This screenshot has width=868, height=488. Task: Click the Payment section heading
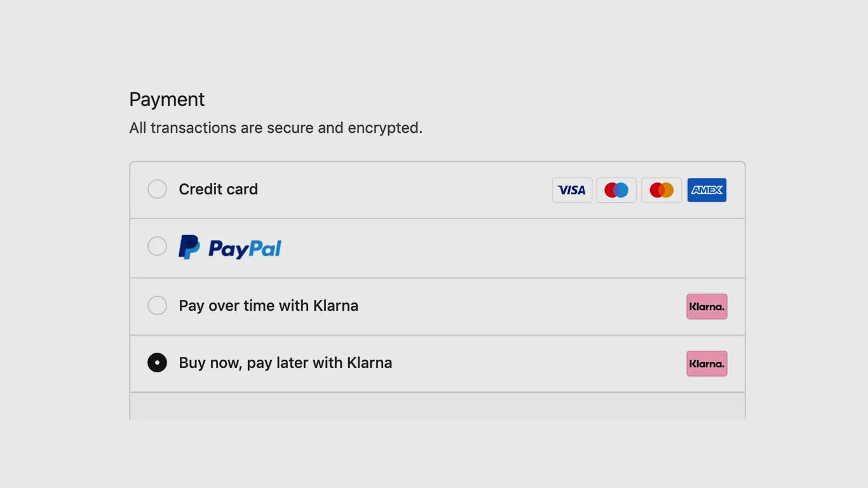pos(167,100)
